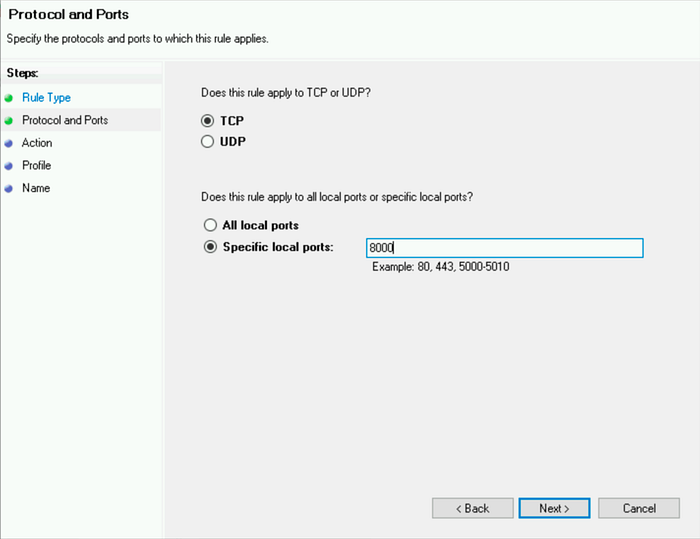Click the ports field containing 8000

[505, 248]
